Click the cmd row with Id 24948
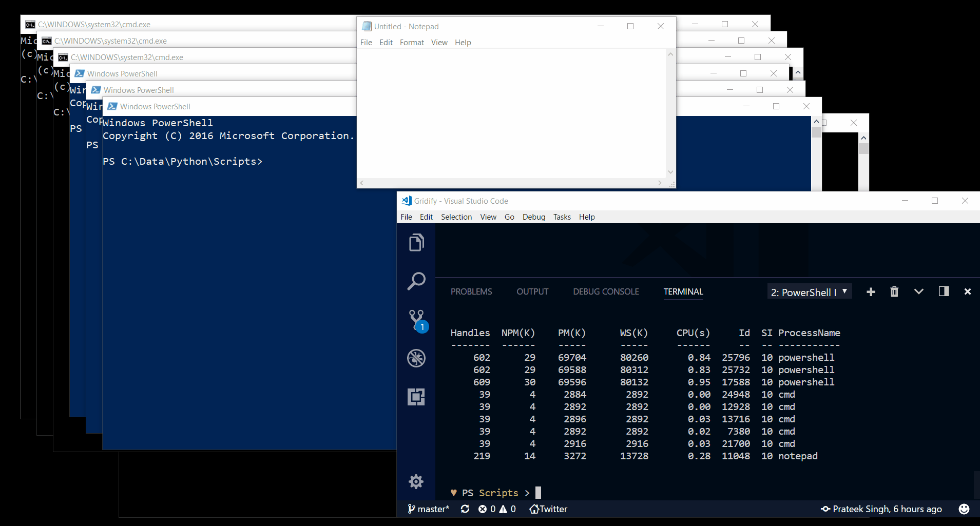 [x=623, y=395]
